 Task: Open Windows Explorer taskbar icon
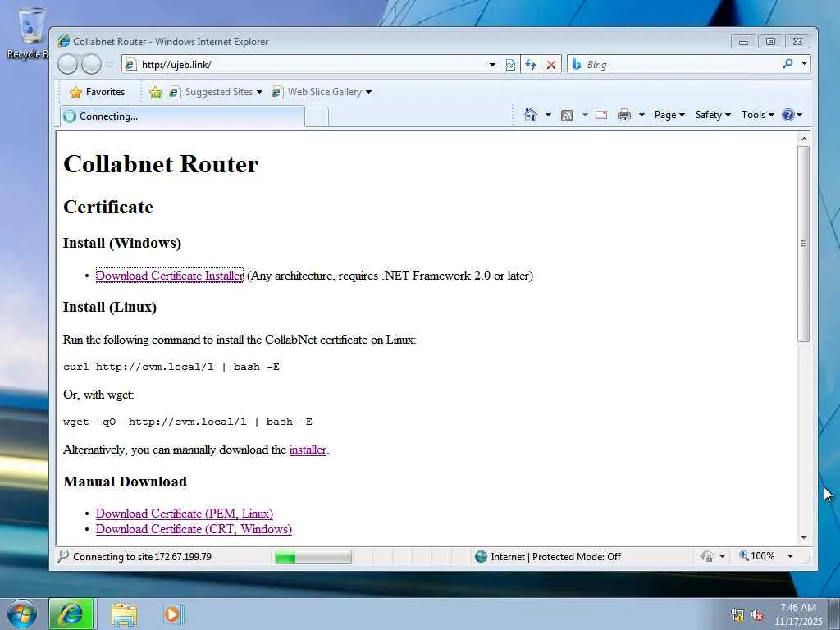(124, 614)
